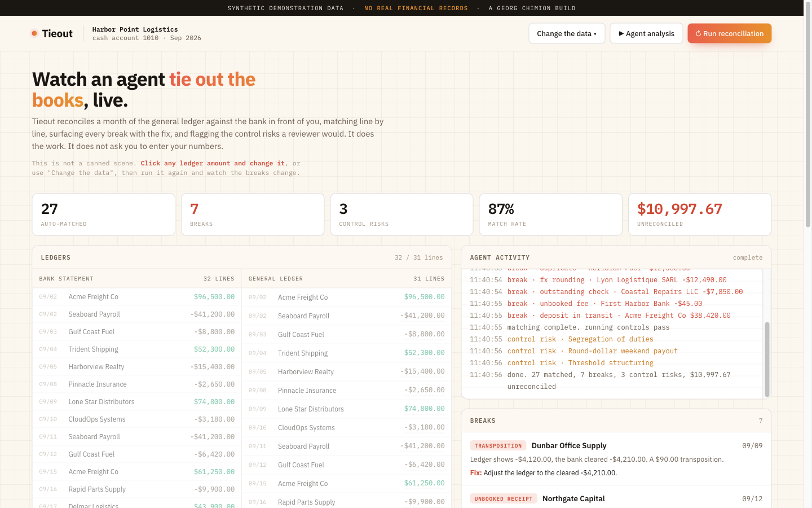Screen dimensions: 812x508
Task: Click the Agent Activity scrollbar thumb
Action: tap(767, 359)
